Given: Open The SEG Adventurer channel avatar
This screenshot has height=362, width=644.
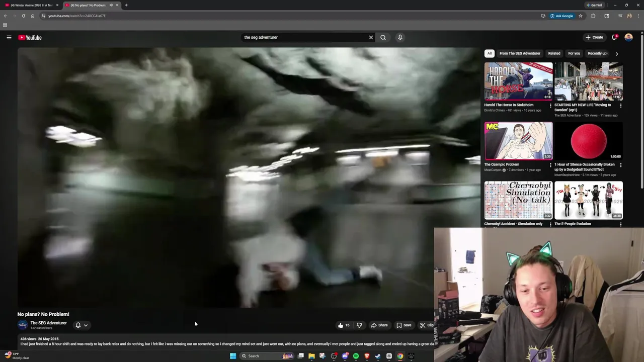Looking at the screenshot, I should tap(23, 325).
